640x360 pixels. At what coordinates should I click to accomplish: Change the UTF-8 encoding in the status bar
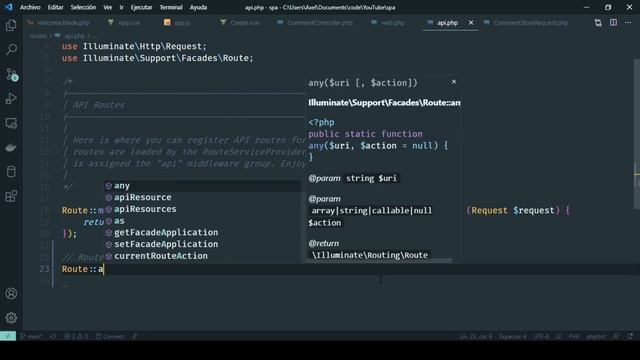point(541,336)
